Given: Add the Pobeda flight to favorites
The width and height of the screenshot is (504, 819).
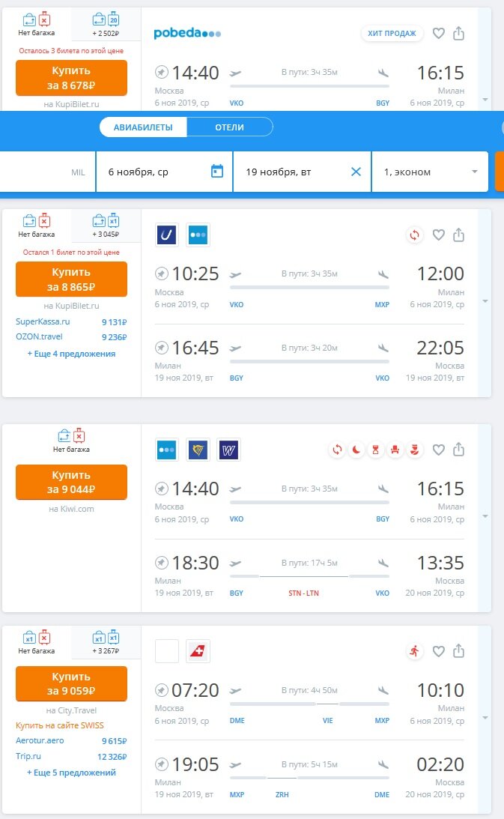Looking at the screenshot, I should click(x=440, y=33).
